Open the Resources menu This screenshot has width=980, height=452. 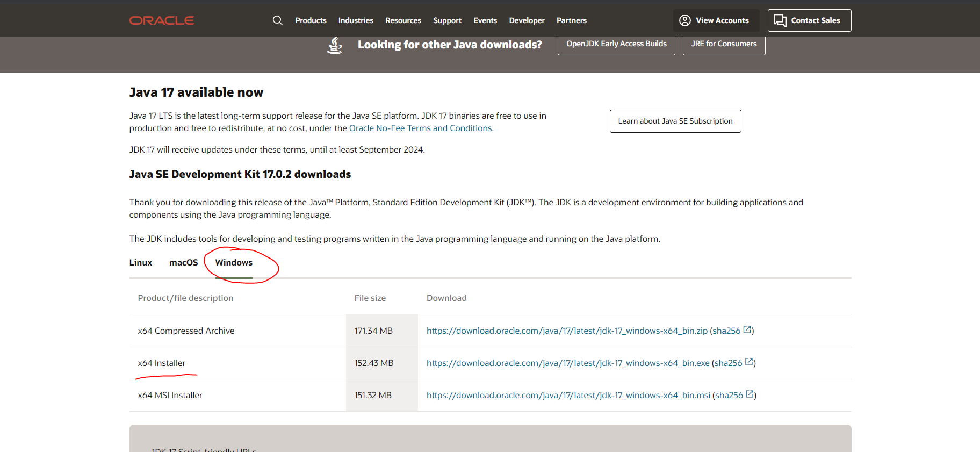click(403, 20)
